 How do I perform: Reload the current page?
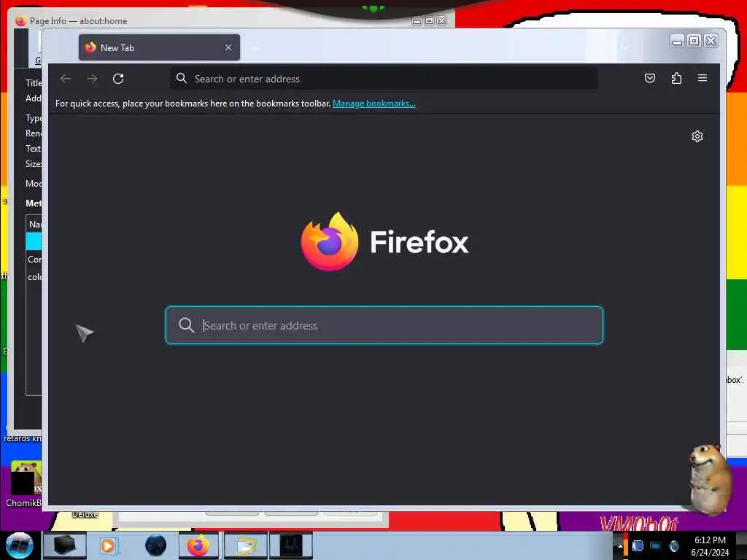pos(118,79)
